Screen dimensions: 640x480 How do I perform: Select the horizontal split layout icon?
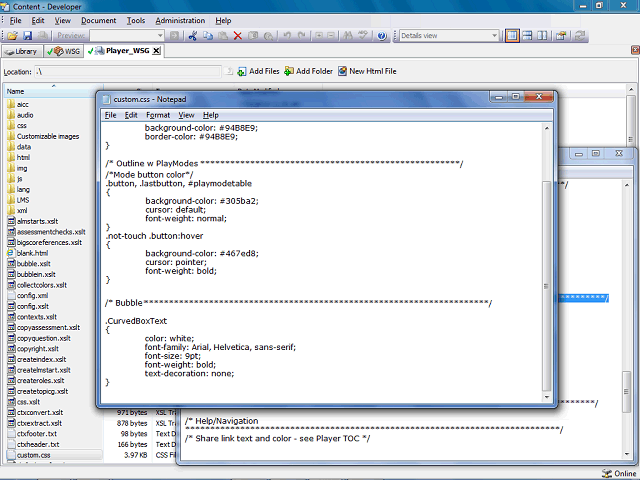point(527,36)
